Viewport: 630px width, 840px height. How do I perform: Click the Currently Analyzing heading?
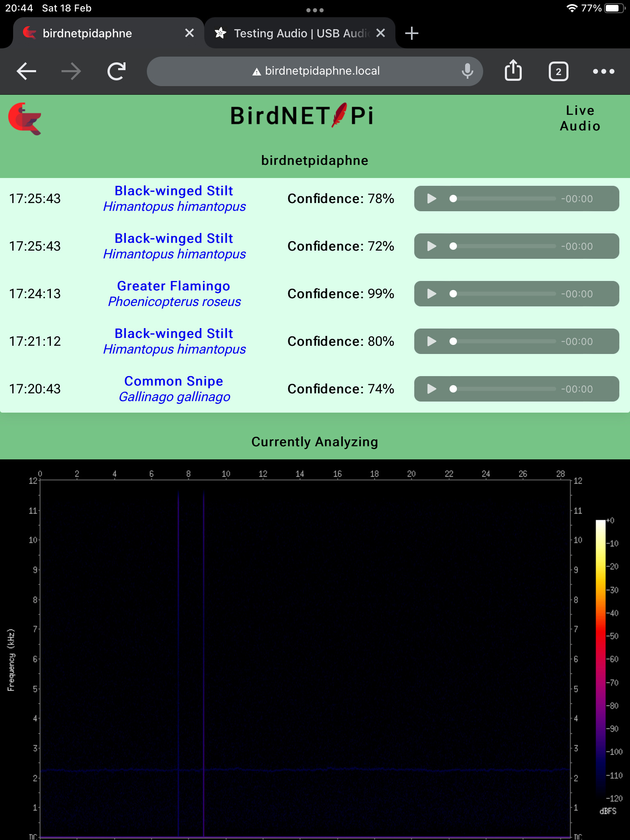315,442
